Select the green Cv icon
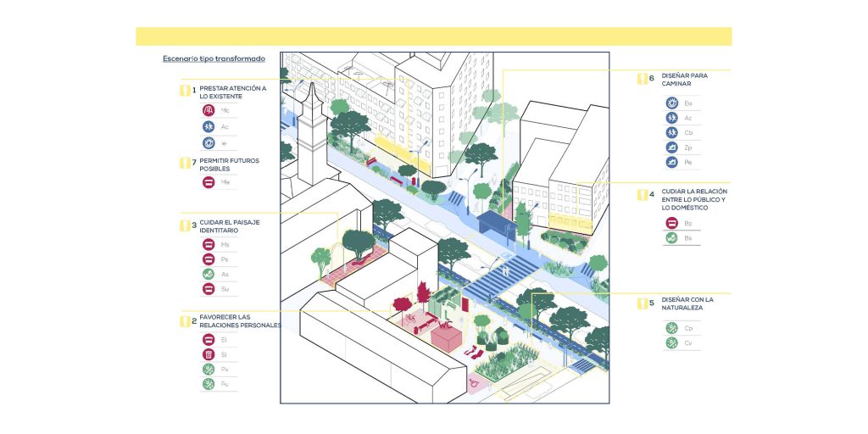This screenshot has width=868, height=434. tap(671, 343)
